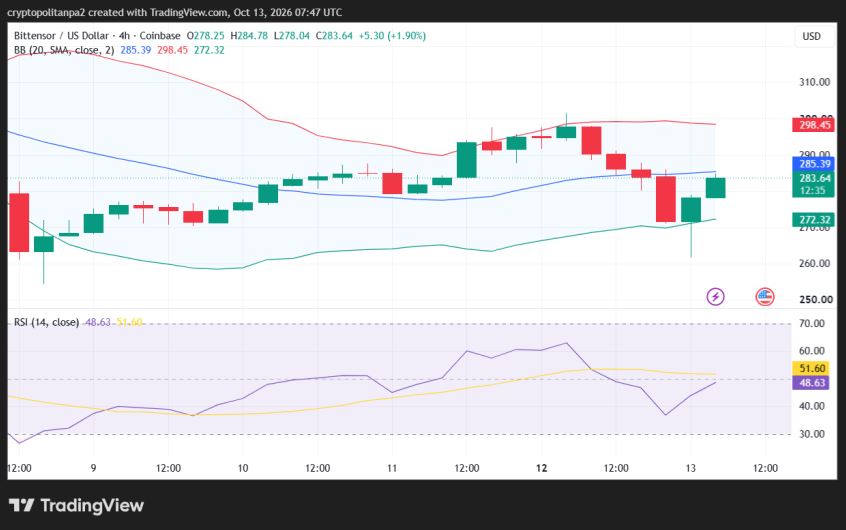Click the purple lightning bolt event icon
The height and width of the screenshot is (530, 846).
(715, 296)
